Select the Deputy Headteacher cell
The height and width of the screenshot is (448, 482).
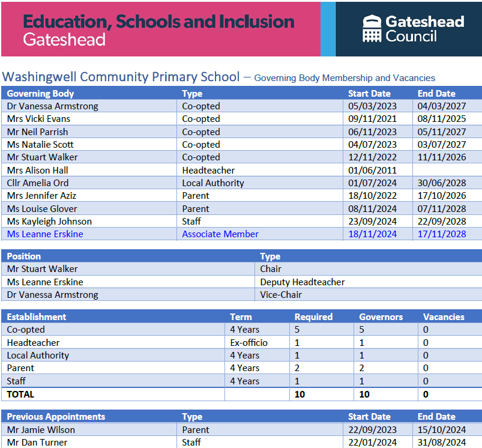[303, 282]
